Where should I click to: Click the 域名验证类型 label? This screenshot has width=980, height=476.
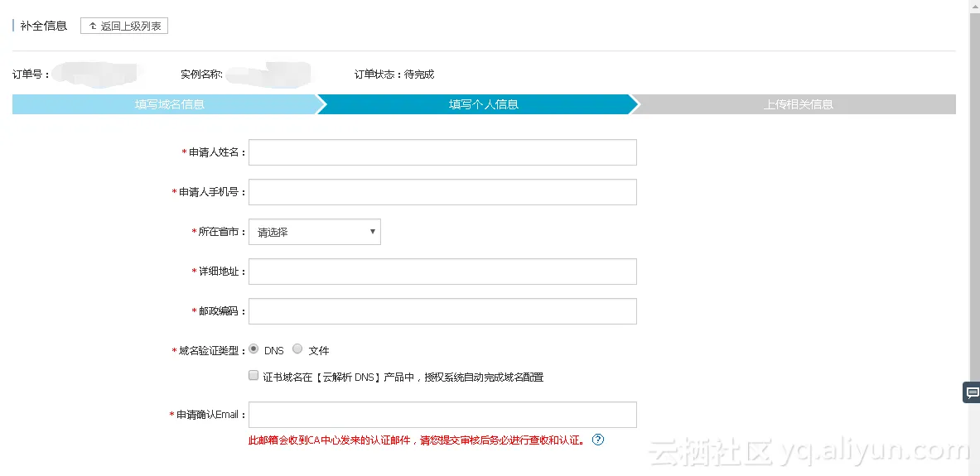tap(208, 351)
